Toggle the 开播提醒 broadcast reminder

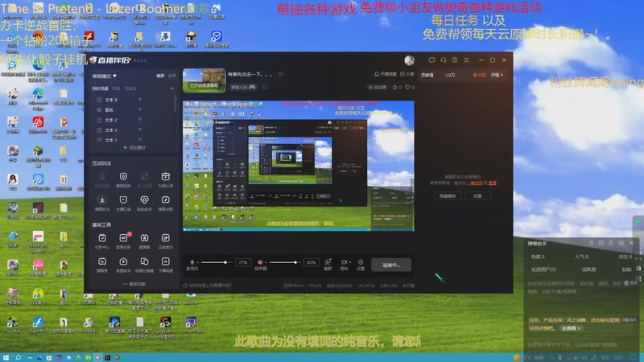[x=386, y=74]
